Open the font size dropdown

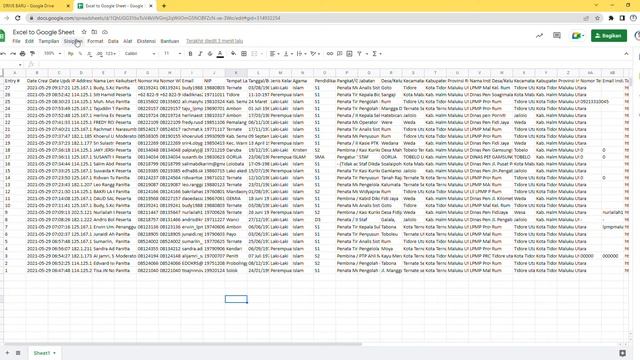click(173, 53)
